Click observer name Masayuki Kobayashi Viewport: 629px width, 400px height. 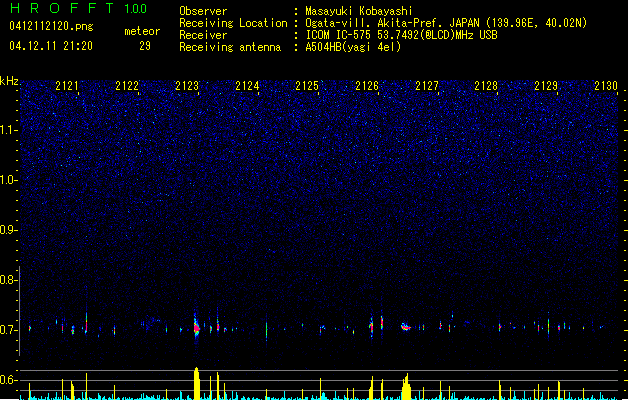tap(359, 11)
